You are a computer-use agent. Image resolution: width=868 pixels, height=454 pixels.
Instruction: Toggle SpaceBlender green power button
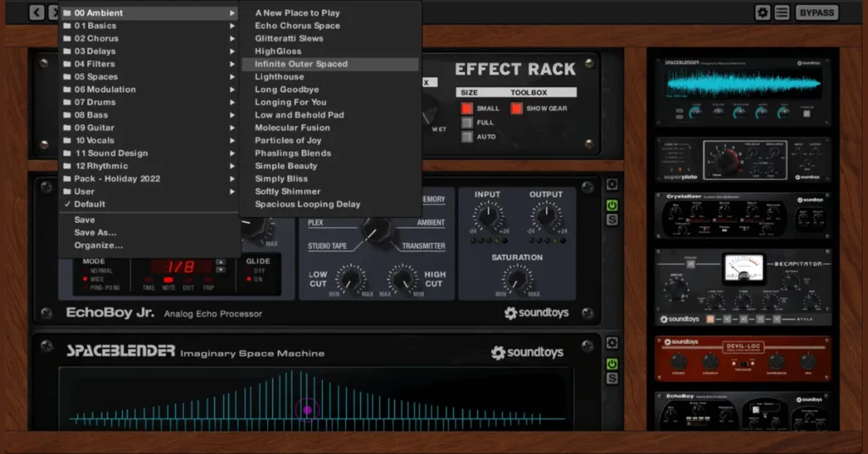pyautogui.click(x=612, y=363)
